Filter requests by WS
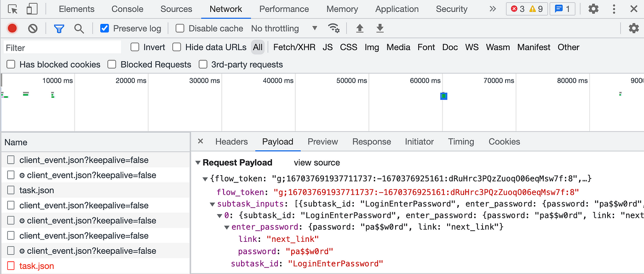The image size is (644, 274). pos(472,47)
